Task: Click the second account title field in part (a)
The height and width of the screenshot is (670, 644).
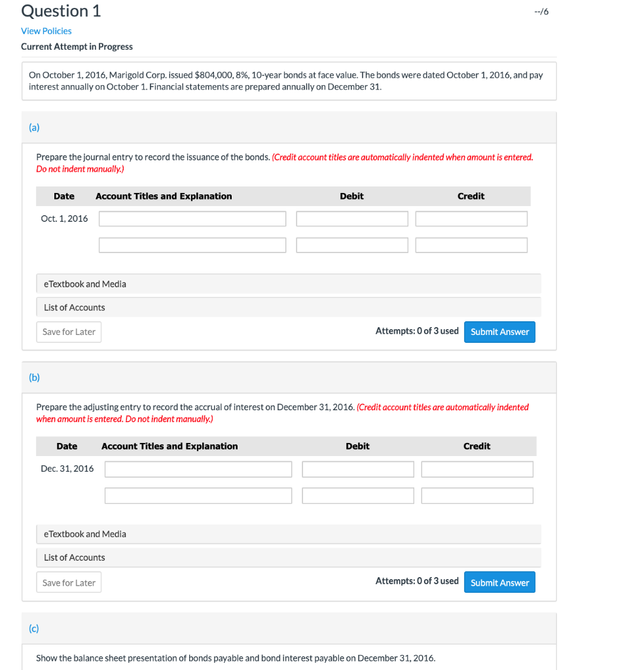Action: pyautogui.click(x=192, y=245)
